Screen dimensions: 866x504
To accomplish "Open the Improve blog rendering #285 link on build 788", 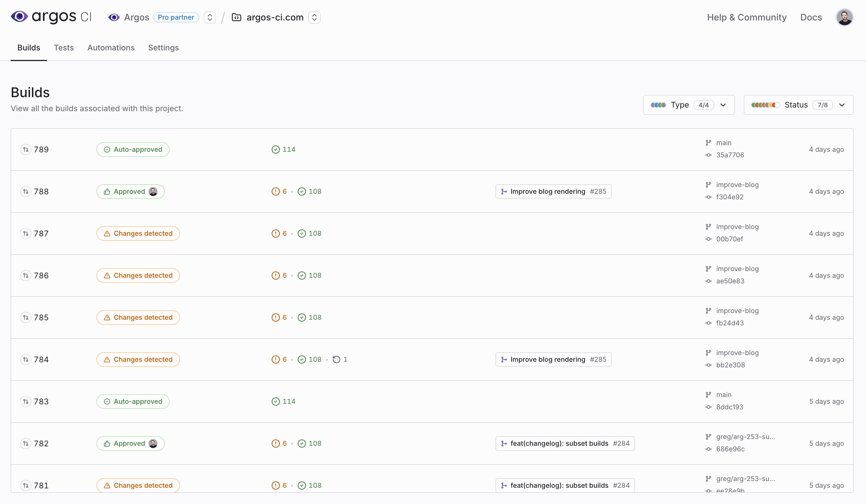I will 553,192.
